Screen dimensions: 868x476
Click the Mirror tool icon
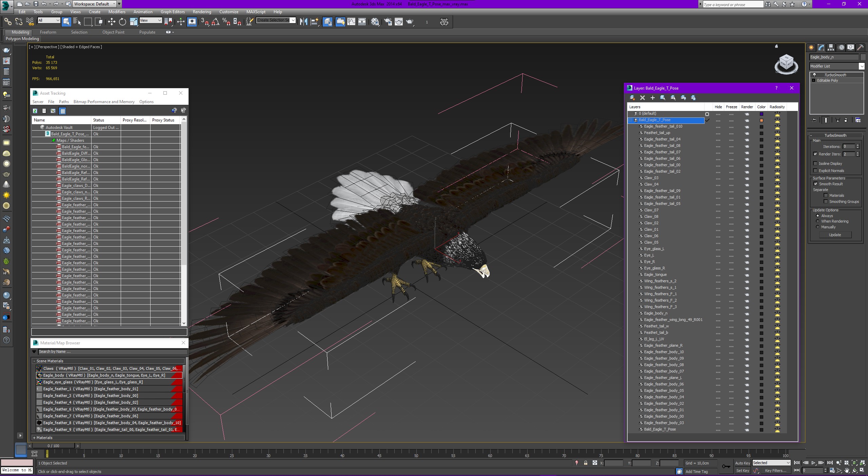303,22
